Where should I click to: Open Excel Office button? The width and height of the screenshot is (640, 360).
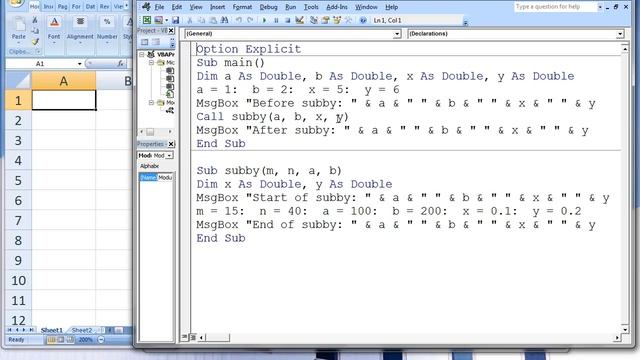coord(16,3)
